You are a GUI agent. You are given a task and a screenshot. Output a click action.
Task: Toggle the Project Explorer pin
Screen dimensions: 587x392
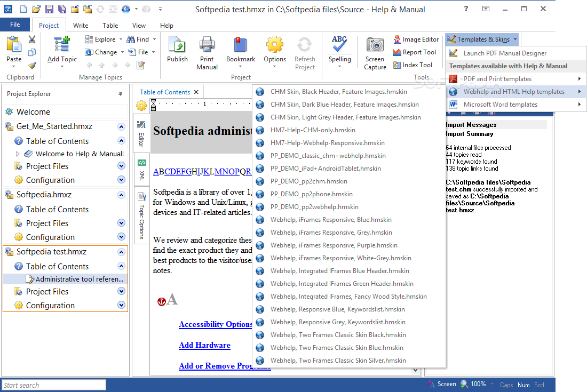120,94
